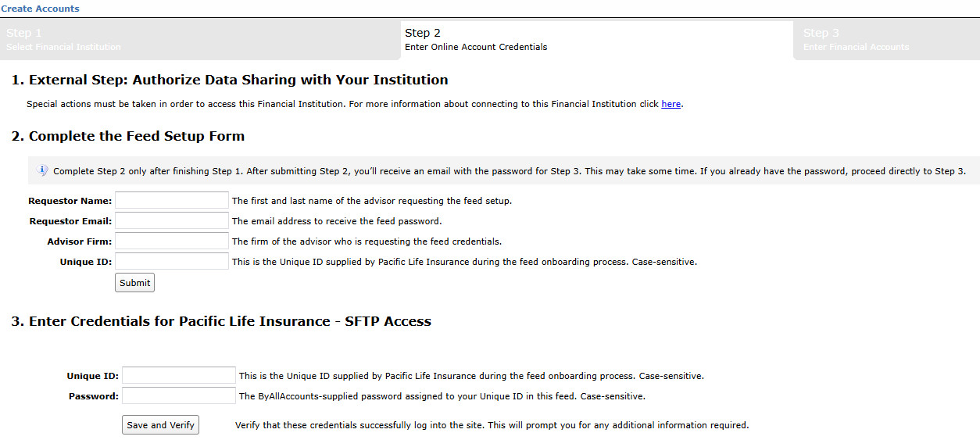Click the SFTP Access Unique ID field
The height and width of the screenshot is (440, 980).
pos(179,376)
